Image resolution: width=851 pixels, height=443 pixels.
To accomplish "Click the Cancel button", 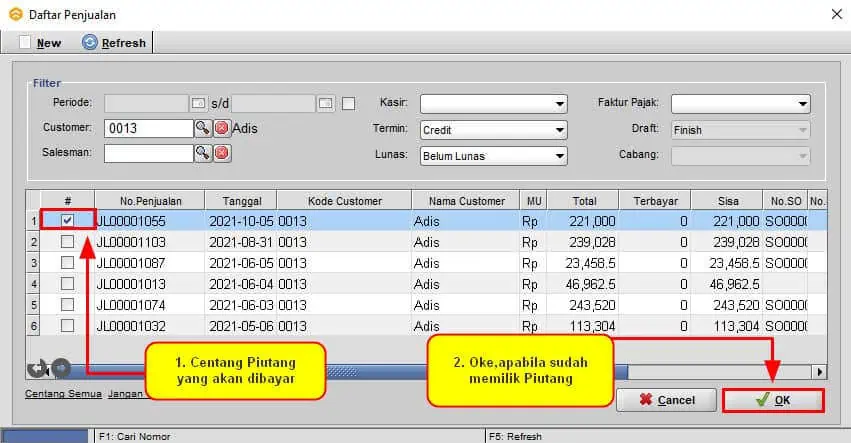I will (x=666, y=400).
